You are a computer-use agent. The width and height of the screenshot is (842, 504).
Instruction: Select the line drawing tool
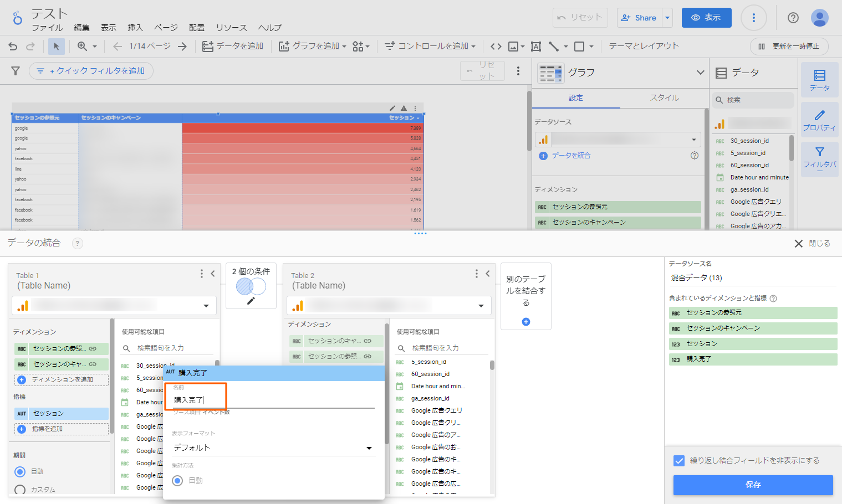[554, 47]
